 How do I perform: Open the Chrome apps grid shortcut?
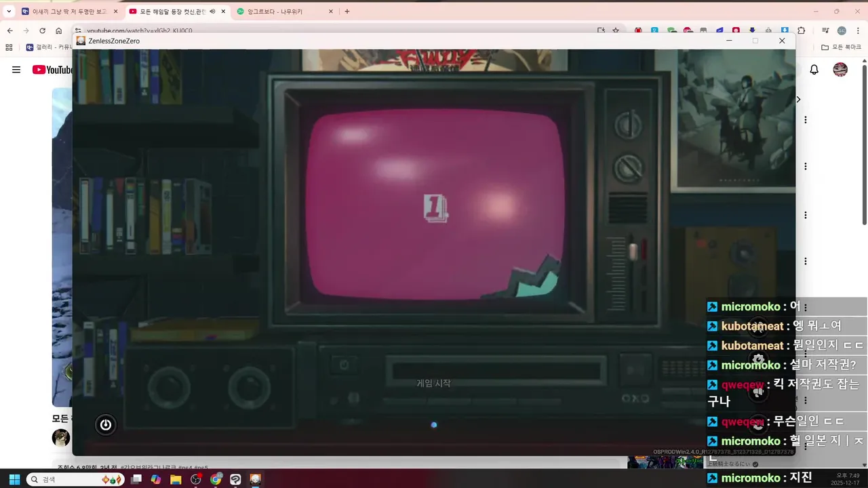[9, 47]
